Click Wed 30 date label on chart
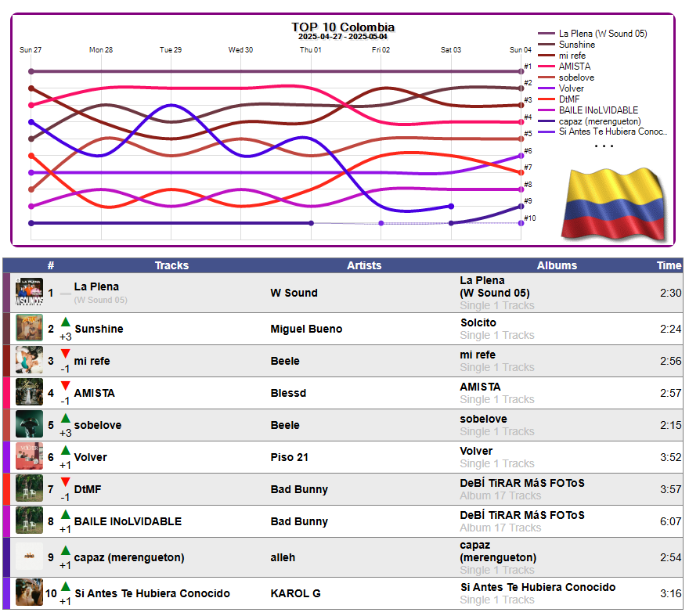Viewport: 689px width, 616px height. tap(240, 49)
